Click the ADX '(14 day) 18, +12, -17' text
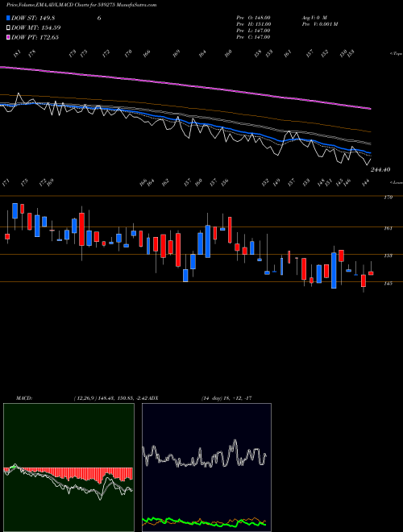 point(226,398)
